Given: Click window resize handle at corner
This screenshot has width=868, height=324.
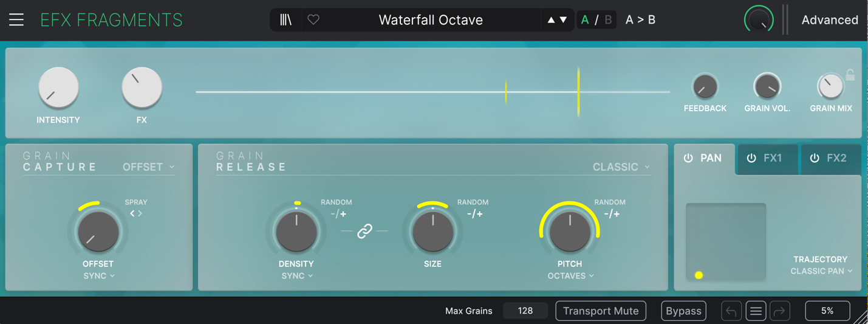Looking at the screenshot, I should coord(861,317).
